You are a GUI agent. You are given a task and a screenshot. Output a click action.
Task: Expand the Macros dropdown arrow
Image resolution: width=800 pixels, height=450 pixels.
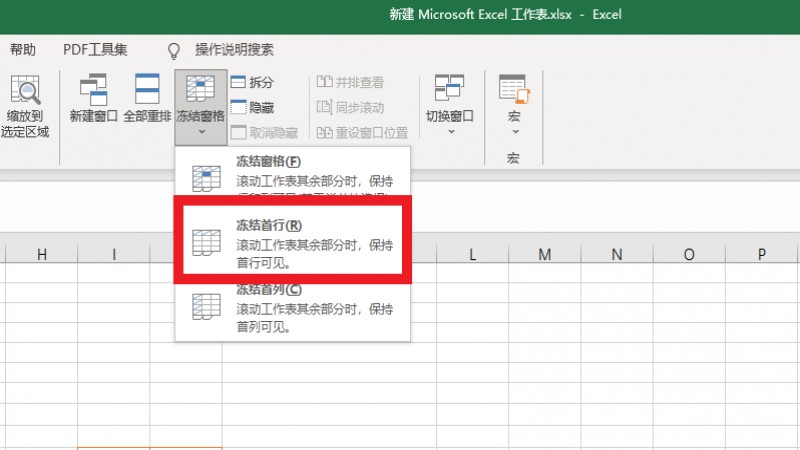pyautogui.click(x=513, y=131)
